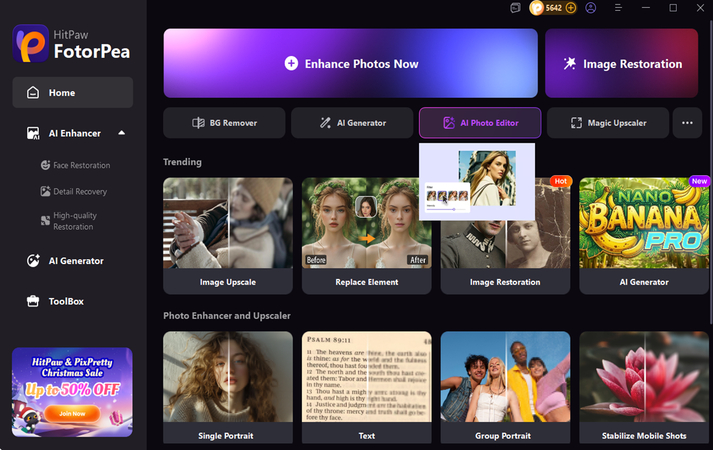Open the Single Portrait enhancer card
The width and height of the screenshot is (713, 450).
(228, 387)
